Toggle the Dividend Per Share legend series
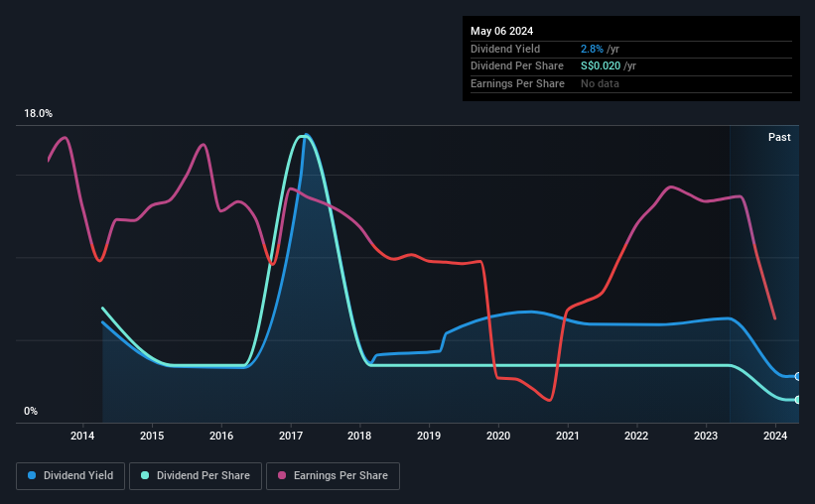The image size is (815, 504). point(196,476)
